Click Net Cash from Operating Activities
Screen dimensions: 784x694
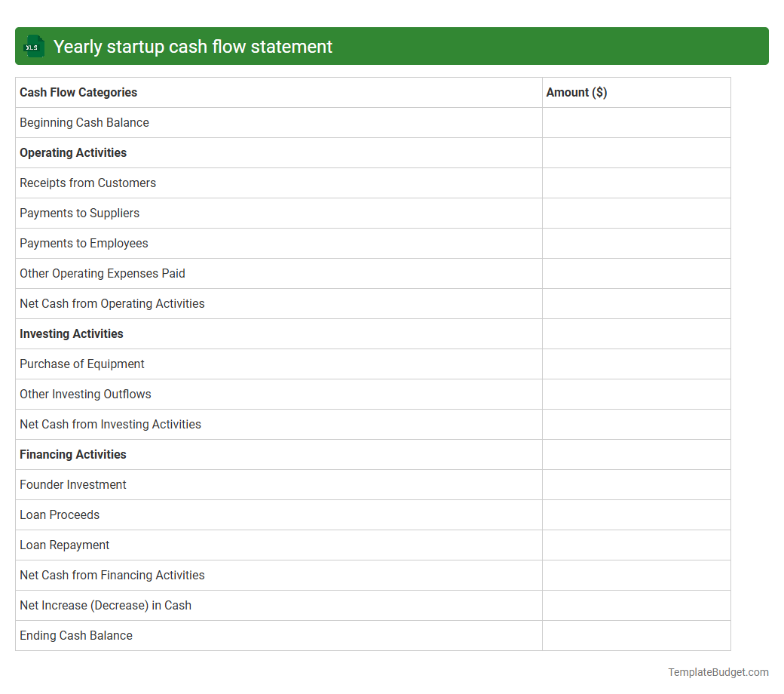[x=112, y=303]
